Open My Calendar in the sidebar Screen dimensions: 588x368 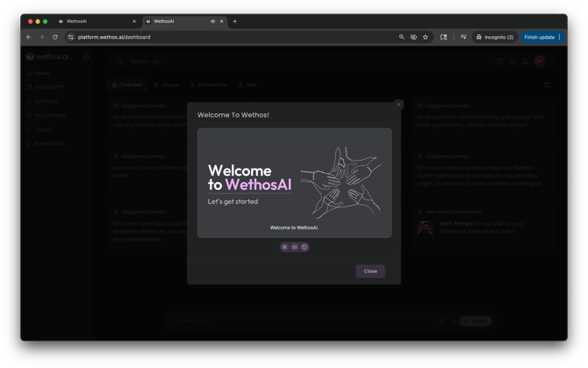coord(47,115)
